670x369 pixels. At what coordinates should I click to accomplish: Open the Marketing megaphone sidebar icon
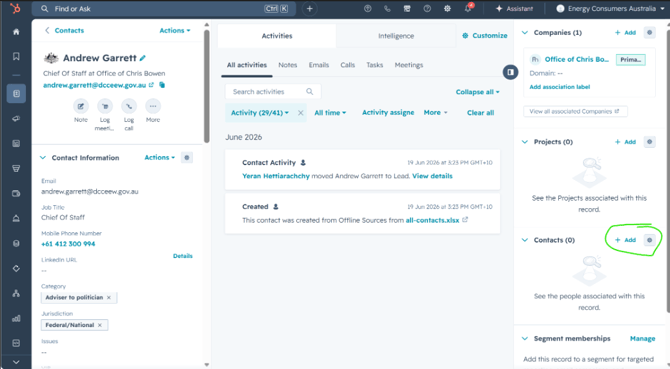click(16, 119)
